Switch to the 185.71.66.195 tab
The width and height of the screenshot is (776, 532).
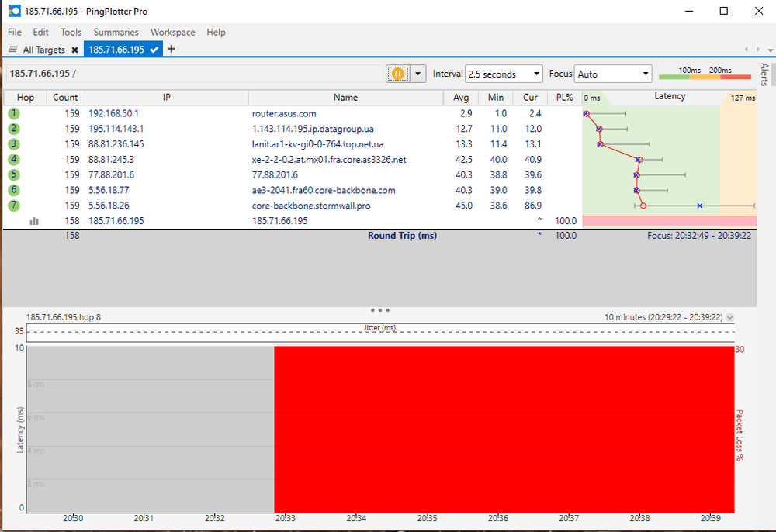[116, 50]
